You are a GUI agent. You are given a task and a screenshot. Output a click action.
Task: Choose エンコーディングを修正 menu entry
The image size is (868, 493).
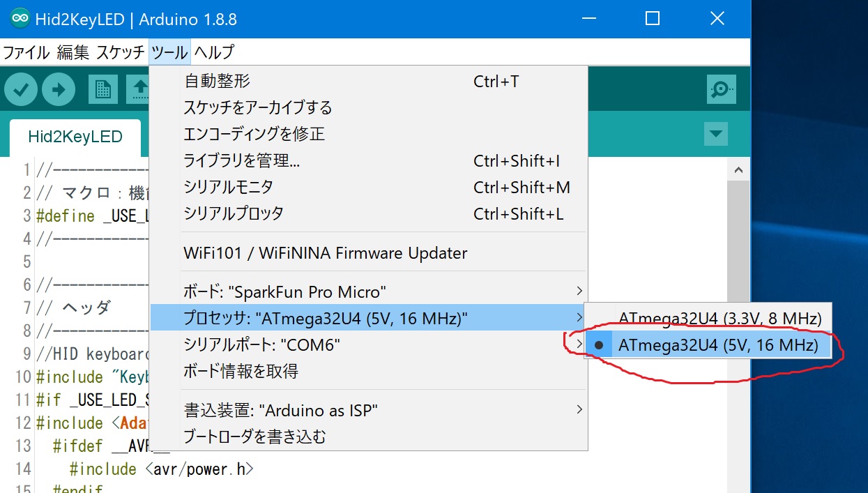click(x=369, y=134)
